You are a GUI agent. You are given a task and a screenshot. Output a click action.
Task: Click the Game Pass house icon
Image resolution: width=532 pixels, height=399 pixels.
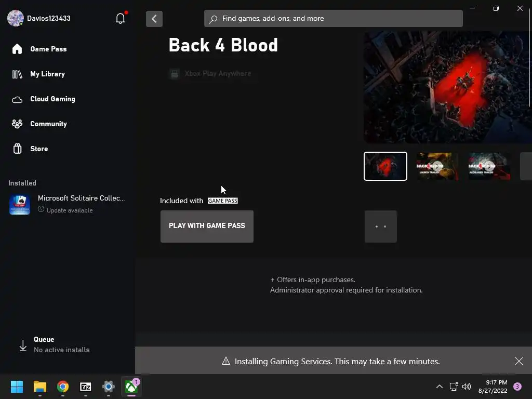pyautogui.click(x=17, y=49)
